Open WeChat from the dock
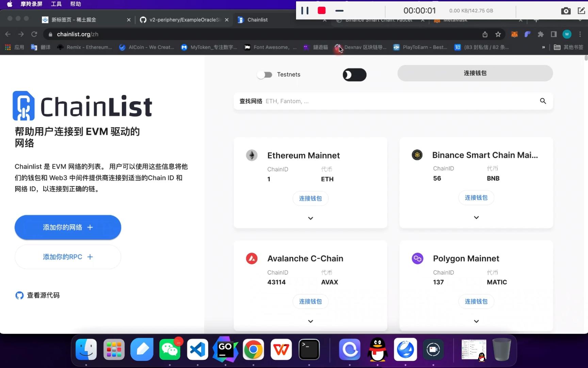The image size is (588, 368). coord(170,349)
